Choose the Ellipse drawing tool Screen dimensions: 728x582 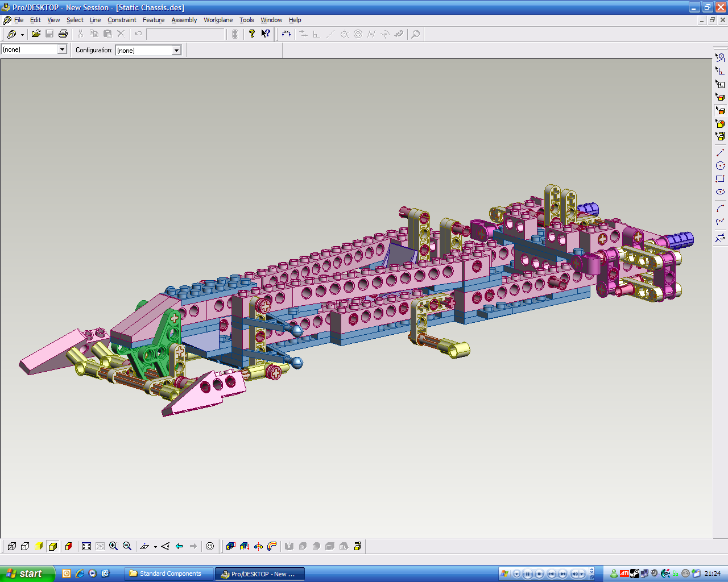720,192
